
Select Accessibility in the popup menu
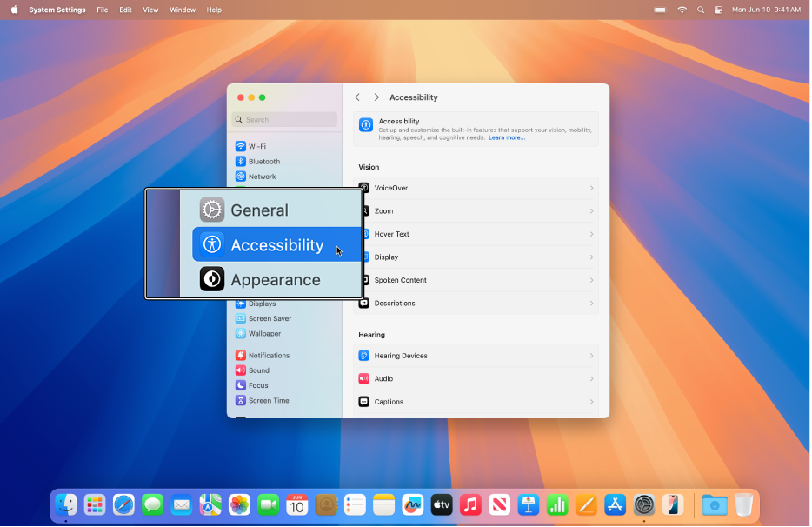tap(276, 244)
